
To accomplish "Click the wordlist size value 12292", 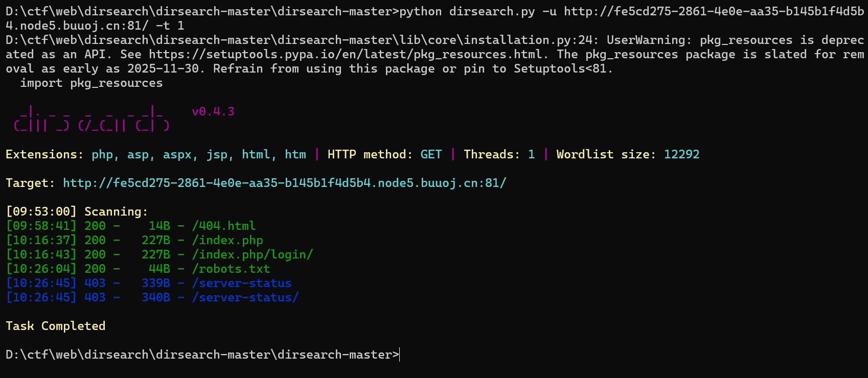I will pos(682,154).
